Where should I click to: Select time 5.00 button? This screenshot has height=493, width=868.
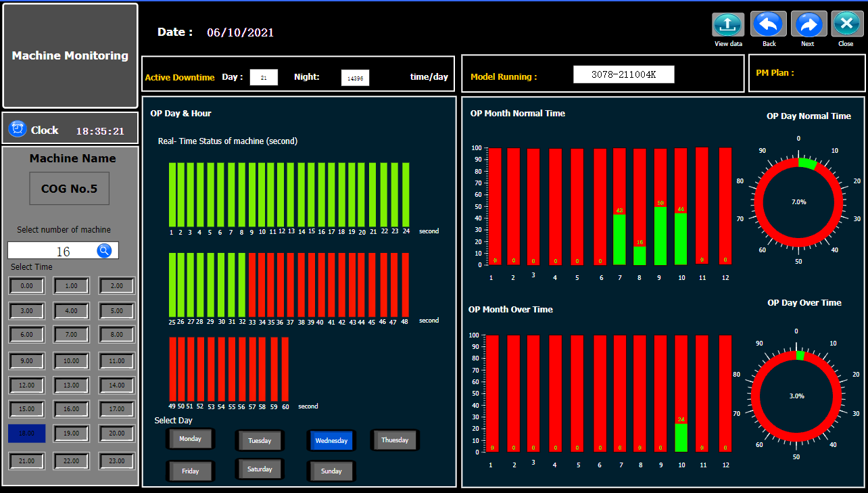pos(117,311)
